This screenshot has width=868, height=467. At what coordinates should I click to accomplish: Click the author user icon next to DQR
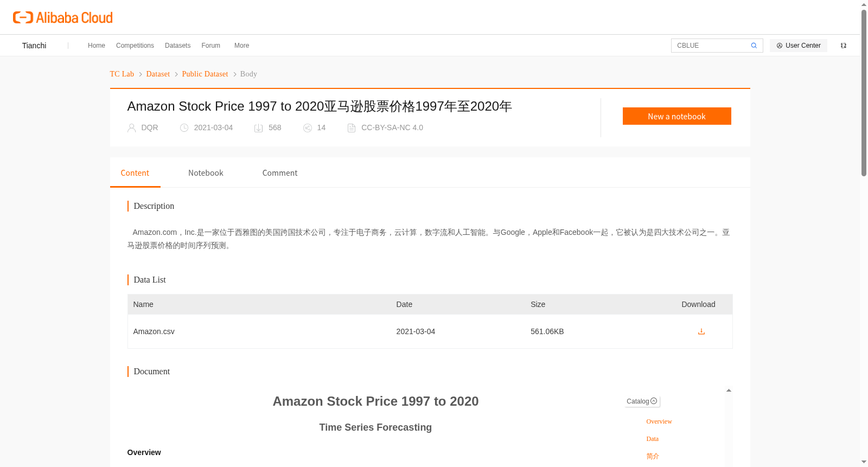[x=131, y=128]
